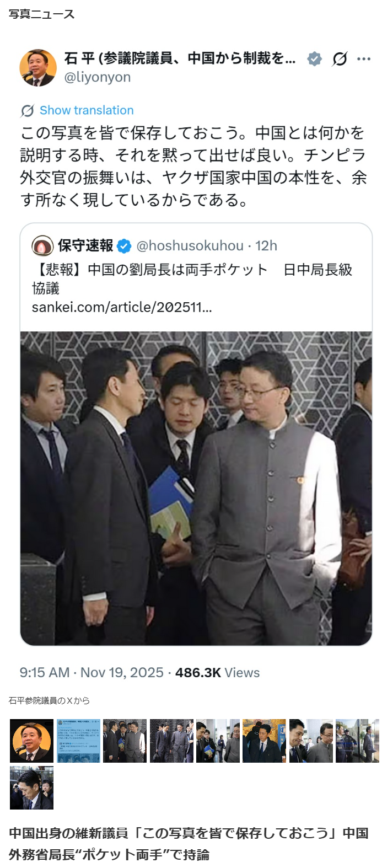Click the verified badge next to 石平

314,58
